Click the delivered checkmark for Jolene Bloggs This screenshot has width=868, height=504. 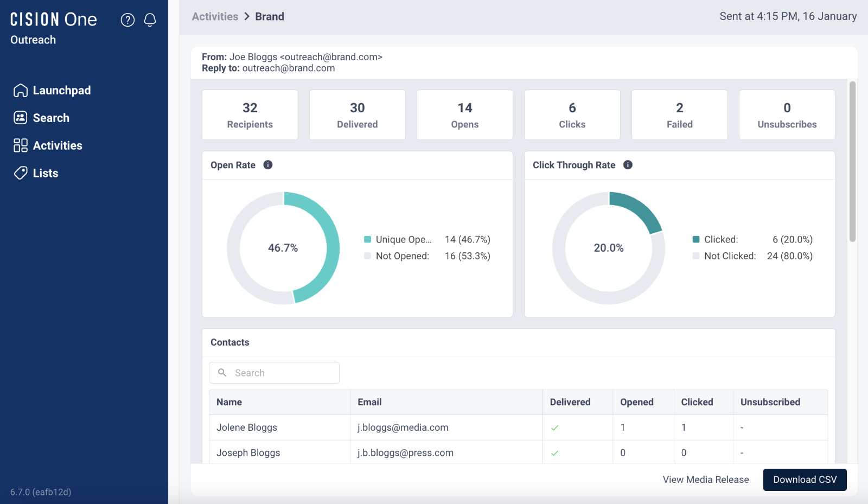[x=555, y=428]
